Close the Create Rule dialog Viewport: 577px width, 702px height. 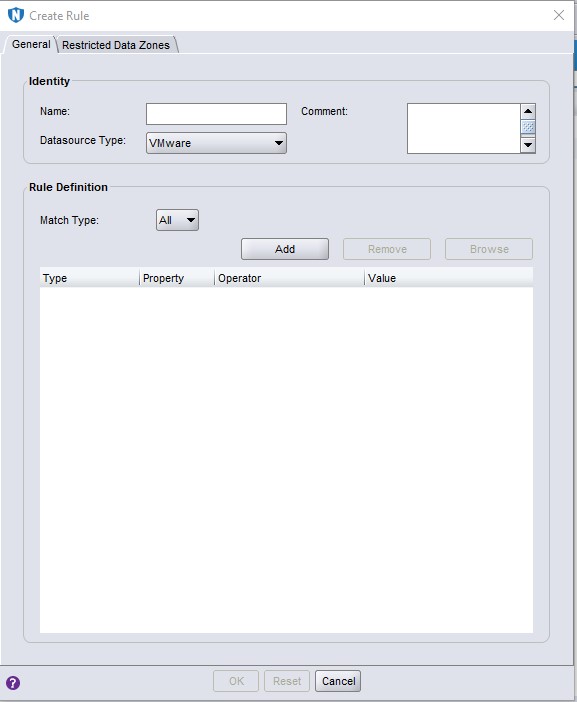coord(559,15)
